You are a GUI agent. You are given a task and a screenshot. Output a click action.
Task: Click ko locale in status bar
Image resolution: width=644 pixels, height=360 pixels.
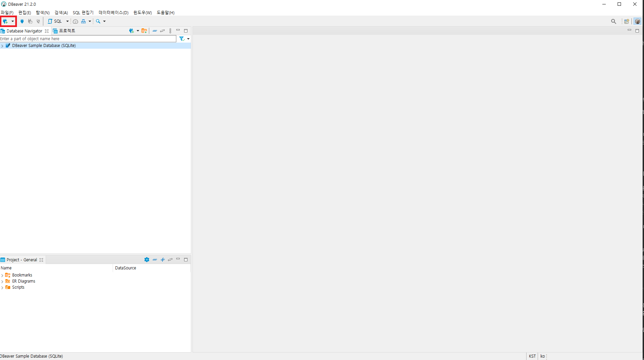pyautogui.click(x=543, y=356)
